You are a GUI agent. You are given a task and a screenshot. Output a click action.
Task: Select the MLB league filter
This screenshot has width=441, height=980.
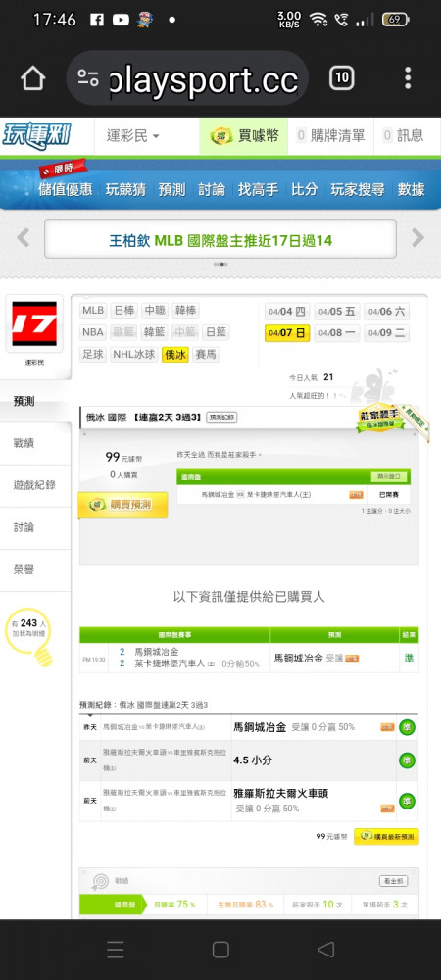[x=94, y=310]
